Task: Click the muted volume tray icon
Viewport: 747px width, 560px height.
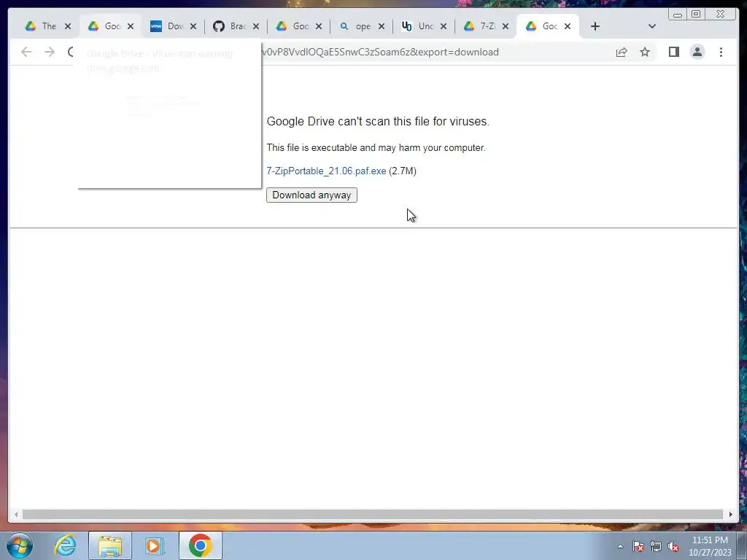Action: (673, 546)
